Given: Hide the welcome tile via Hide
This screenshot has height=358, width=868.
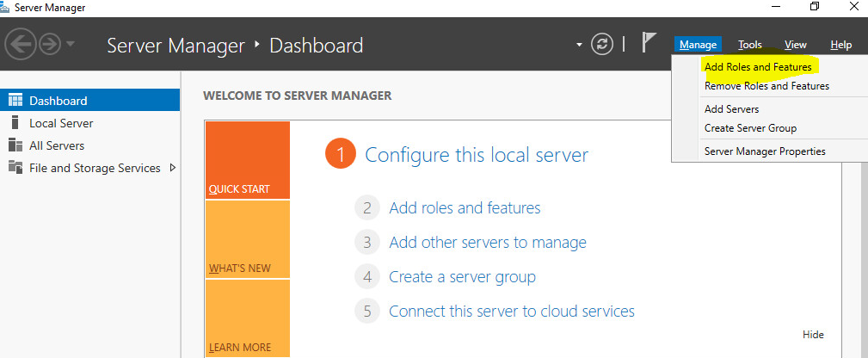Looking at the screenshot, I should (x=813, y=335).
